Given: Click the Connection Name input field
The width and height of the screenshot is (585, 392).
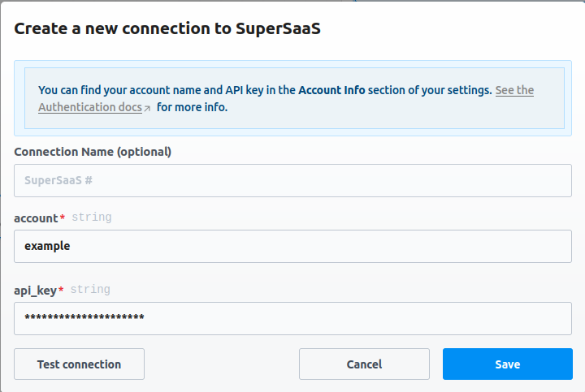Looking at the screenshot, I should pyautogui.click(x=292, y=180).
